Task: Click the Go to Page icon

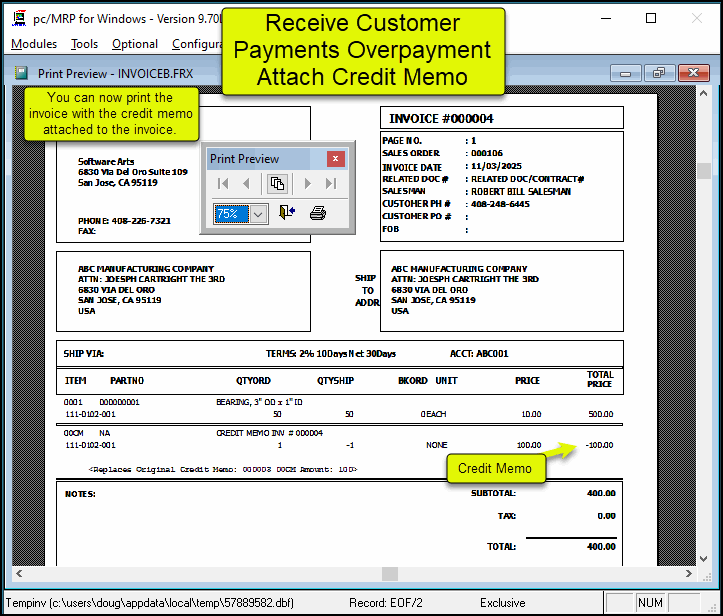Action: (x=277, y=184)
